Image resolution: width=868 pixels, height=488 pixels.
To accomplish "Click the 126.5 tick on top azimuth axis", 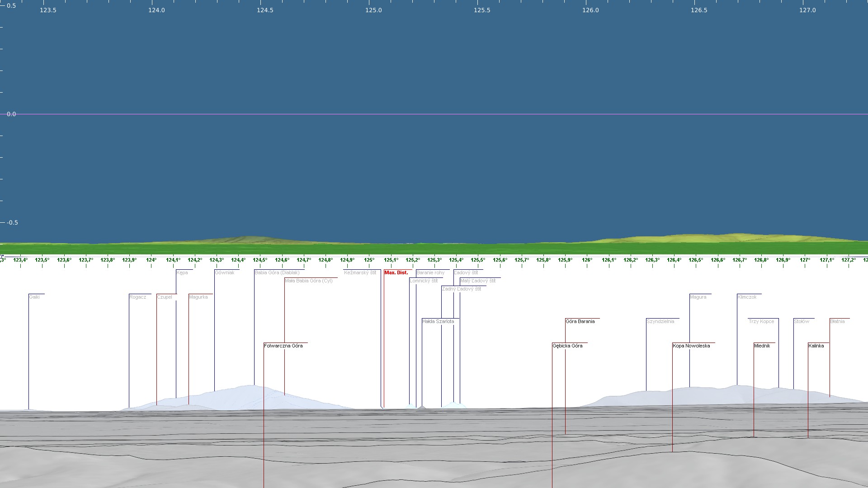I will (x=699, y=10).
